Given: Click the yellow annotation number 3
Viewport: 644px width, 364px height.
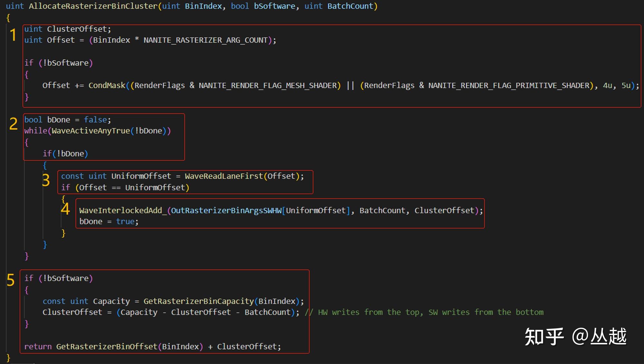Looking at the screenshot, I should 46,180.
